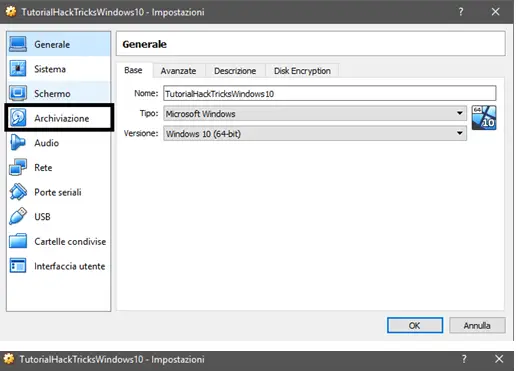Click the gear icon in top title bar
518x371 pixels.
tap(11, 12)
